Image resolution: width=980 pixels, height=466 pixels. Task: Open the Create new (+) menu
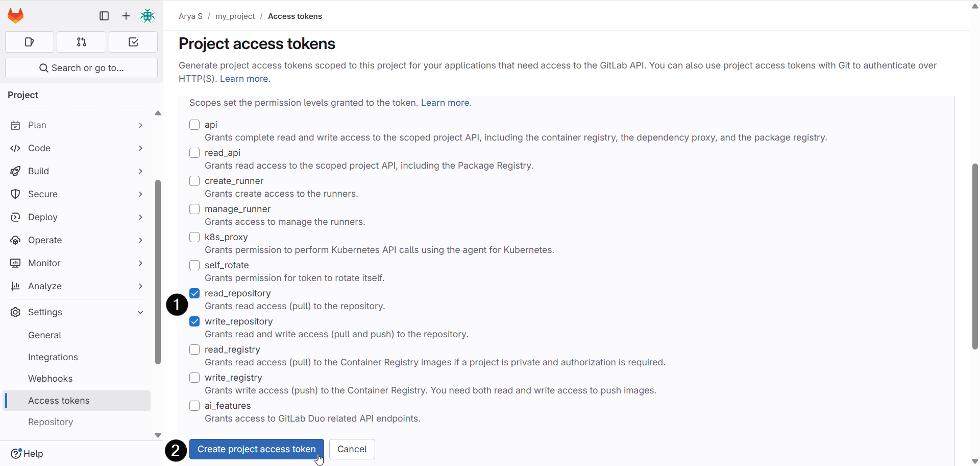click(126, 16)
